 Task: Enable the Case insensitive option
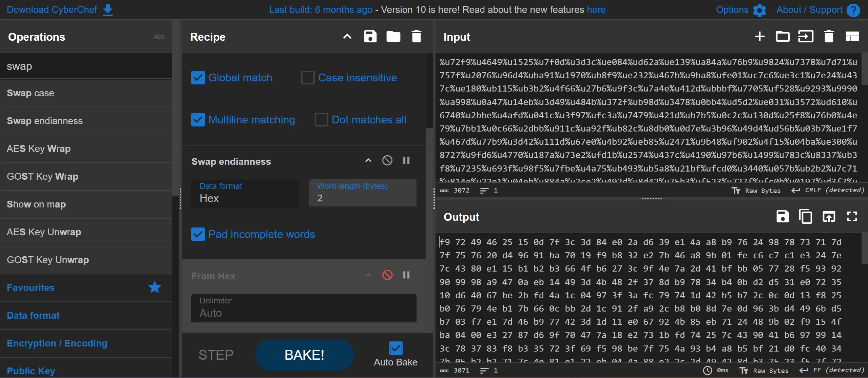(308, 78)
